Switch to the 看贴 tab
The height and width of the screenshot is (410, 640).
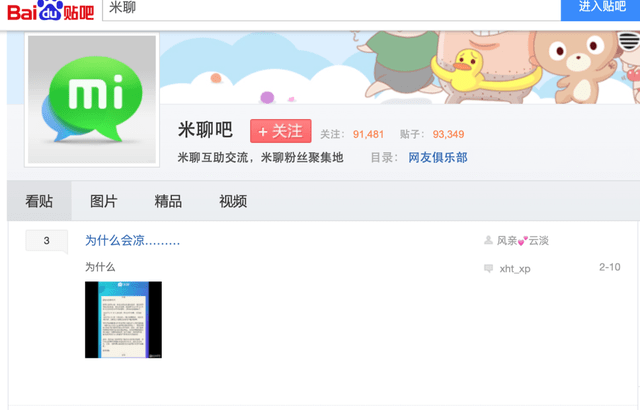click(x=39, y=201)
